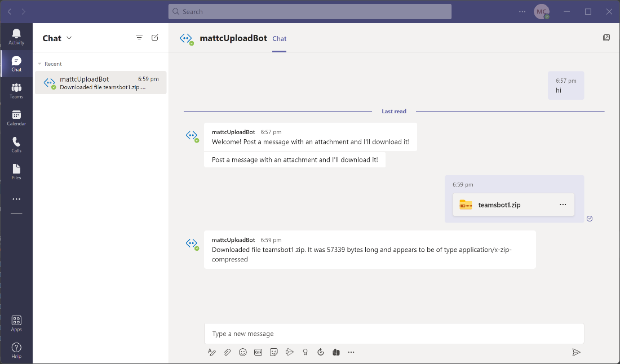The width and height of the screenshot is (620, 364).
Task: Open the emoji picker
Action: click(243, 352)
